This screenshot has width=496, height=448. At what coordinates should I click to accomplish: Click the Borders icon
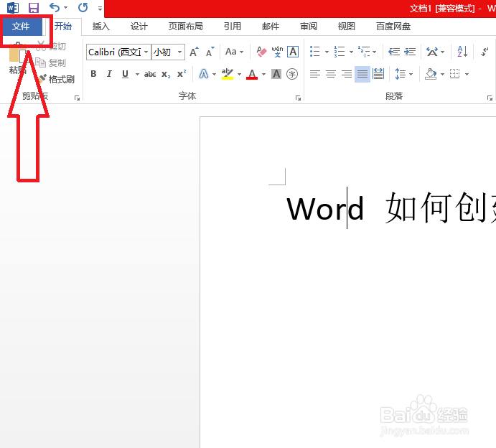tap(455, 75)
